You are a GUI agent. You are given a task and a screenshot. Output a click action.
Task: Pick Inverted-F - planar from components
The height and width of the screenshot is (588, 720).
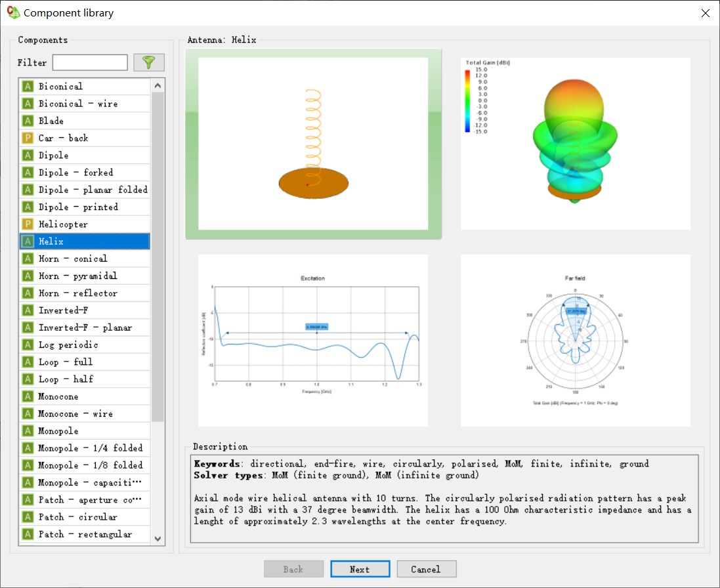tap(85, 327)
